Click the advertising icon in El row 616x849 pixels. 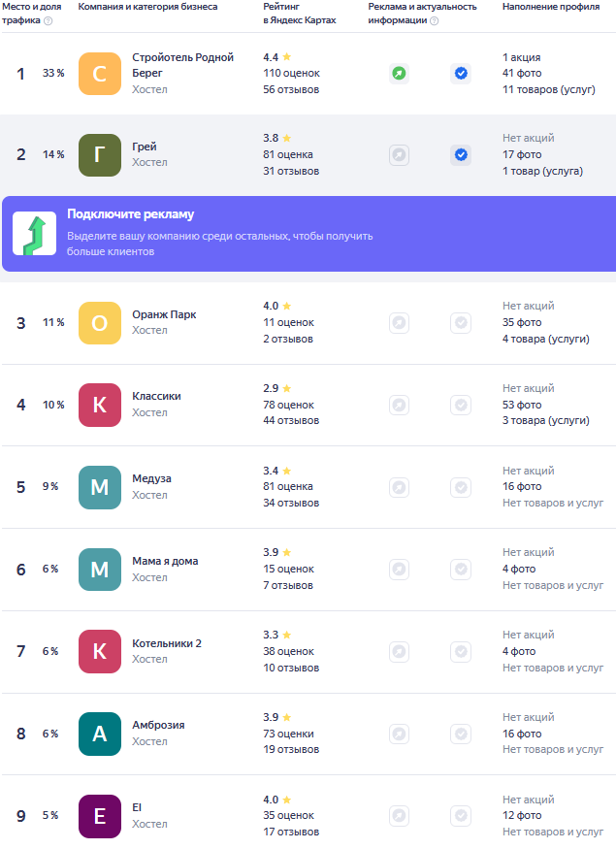pos(399,815)
